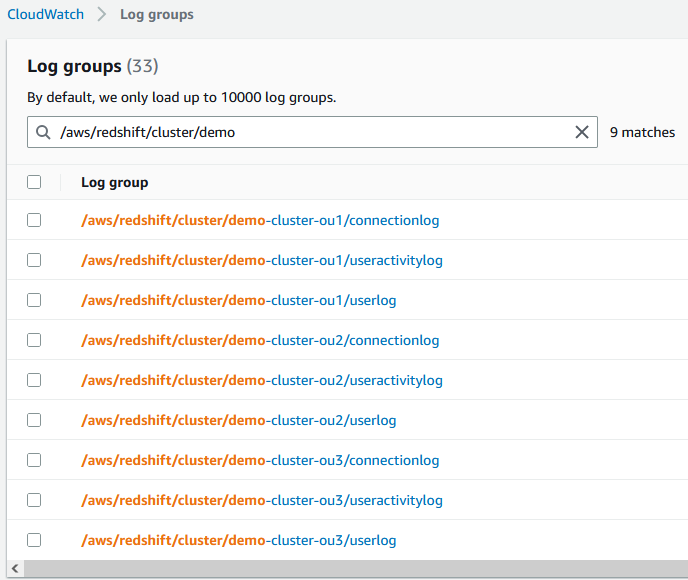Screen dimensions: 688x580
Task: Click the horizontal scrollbar left arrow
Action: 15,569
